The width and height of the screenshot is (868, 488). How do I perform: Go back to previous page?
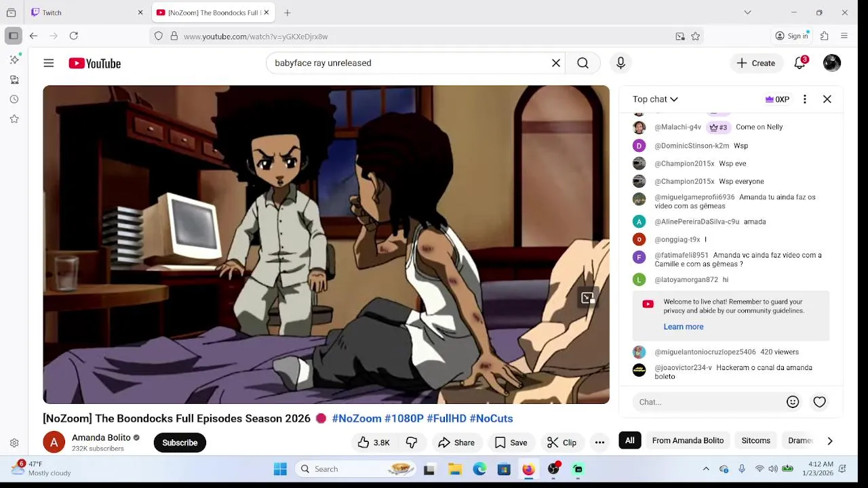(33, 36)
